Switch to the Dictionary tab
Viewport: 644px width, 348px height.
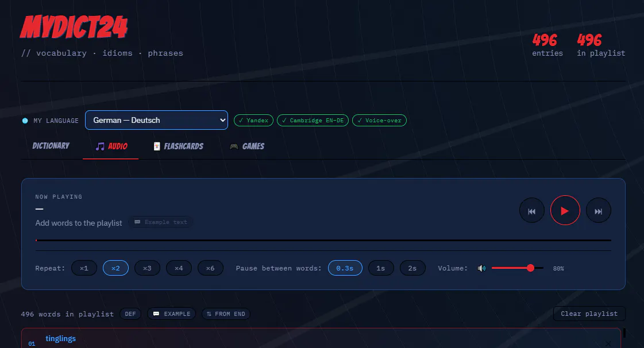click(x=51, y=146)
